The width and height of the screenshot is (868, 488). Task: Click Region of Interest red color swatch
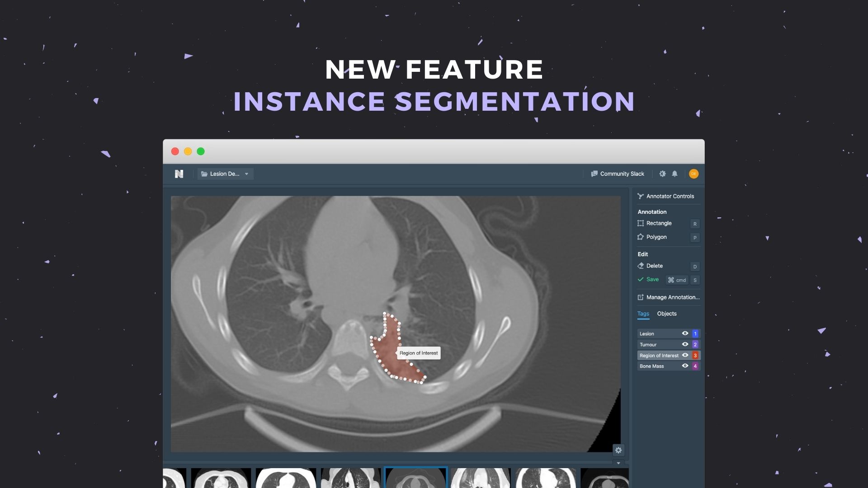click(695, 355)
